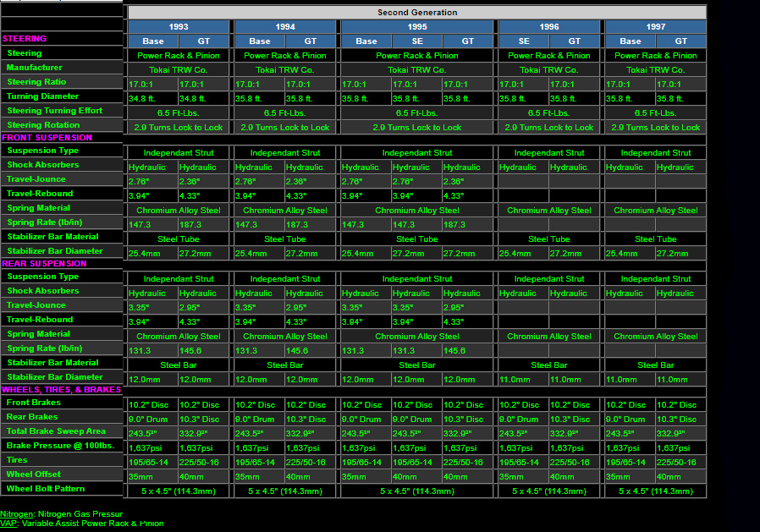The image size is (760, 532).
Task: Click the 243.5 sweep area under 1997 Base
Action: 631,434
